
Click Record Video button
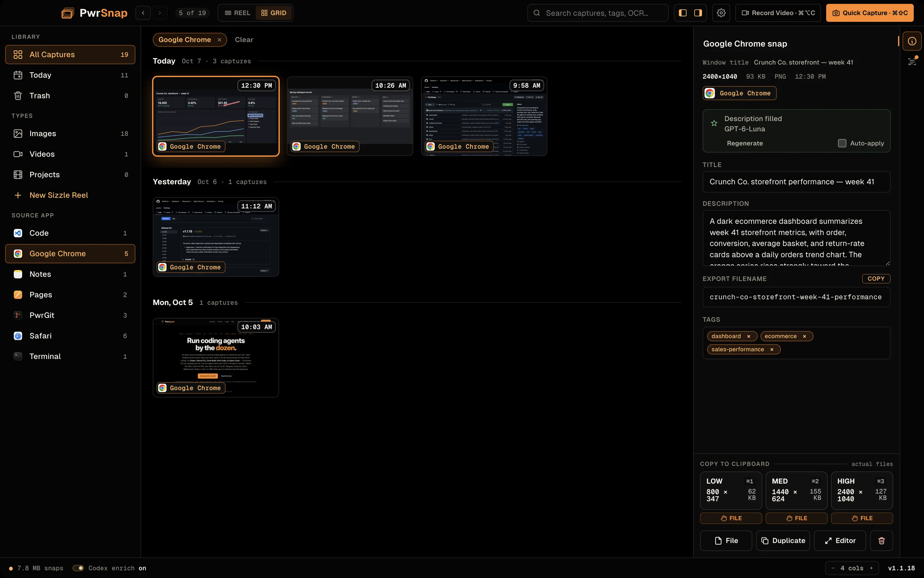click(778, 13)
